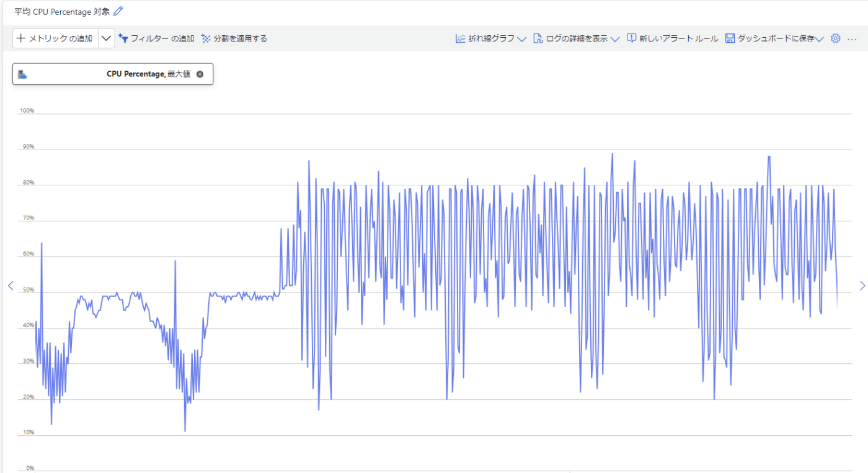The height and width of the screenshot is (473, 868).
Task: Click the 新しいアラートルール button
Action: [673, 38]
